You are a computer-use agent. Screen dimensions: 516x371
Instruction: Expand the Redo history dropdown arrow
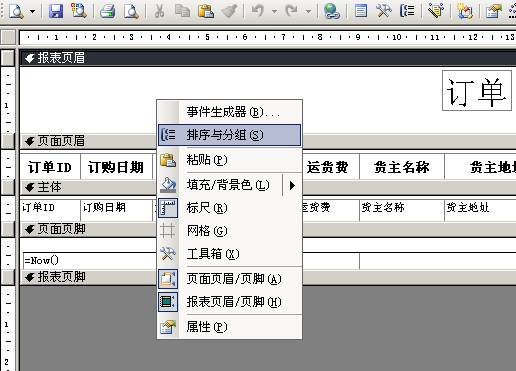309,11
